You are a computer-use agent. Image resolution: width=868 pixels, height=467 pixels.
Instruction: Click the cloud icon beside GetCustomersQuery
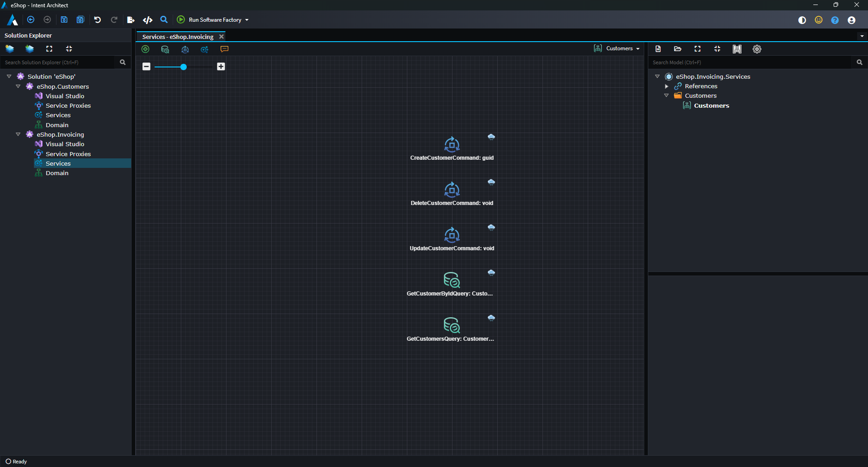coord(491,318)
